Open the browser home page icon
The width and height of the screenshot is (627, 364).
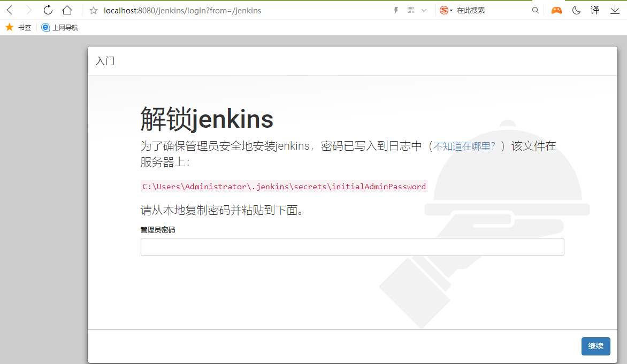(x=67, y=10)
